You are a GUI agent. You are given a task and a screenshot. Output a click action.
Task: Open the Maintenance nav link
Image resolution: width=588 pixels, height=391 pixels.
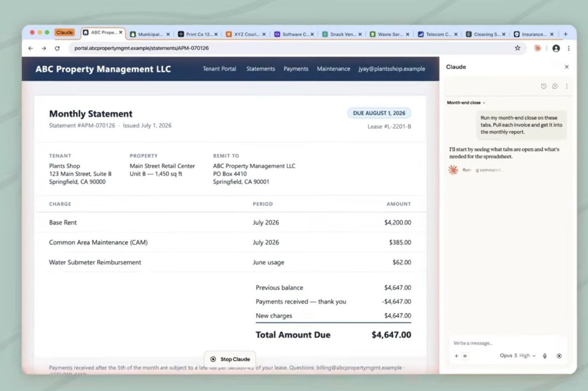tap(334, 69)
